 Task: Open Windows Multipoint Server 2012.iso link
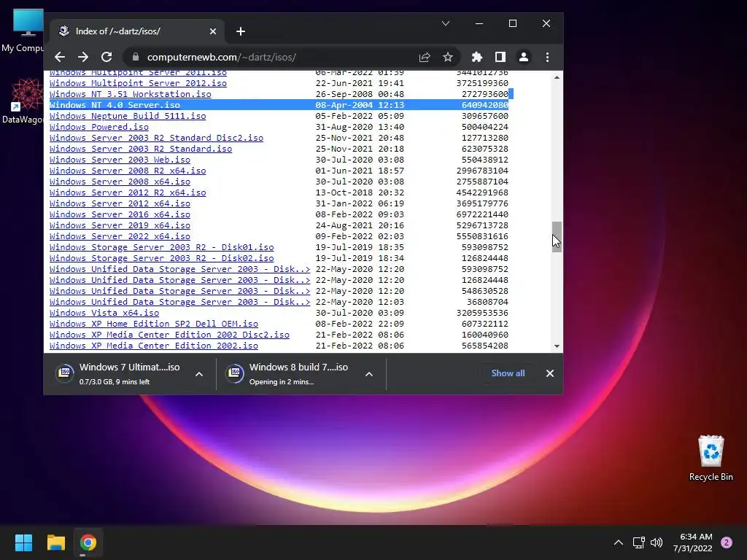[138, 83]
